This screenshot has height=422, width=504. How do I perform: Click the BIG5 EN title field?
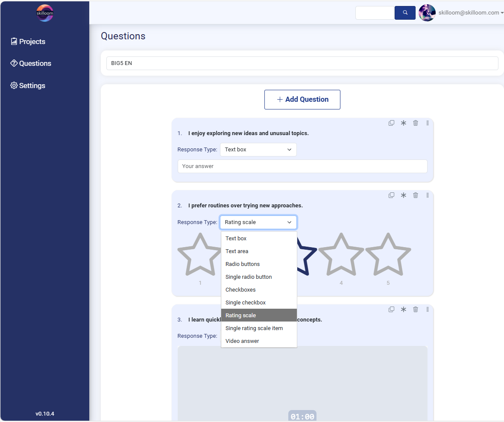302,63
